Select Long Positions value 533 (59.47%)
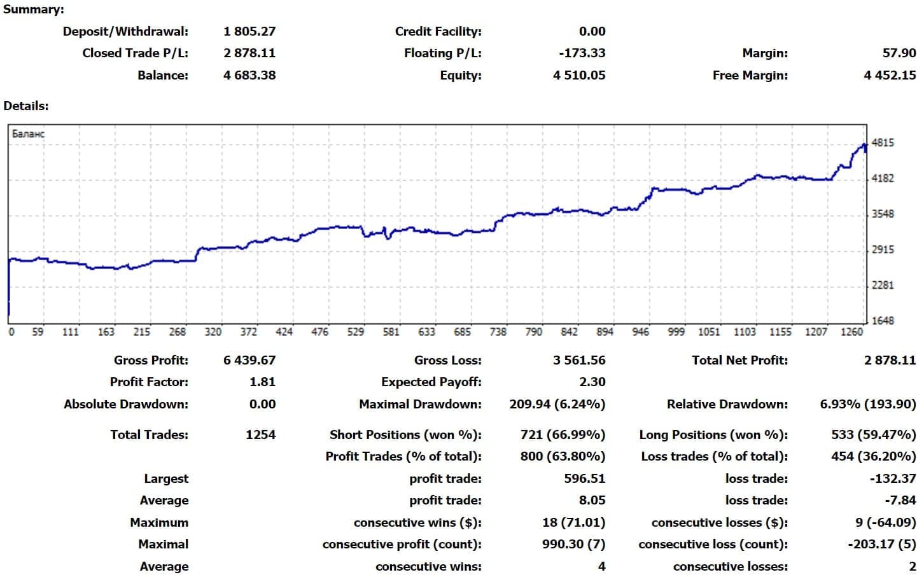924x577 pixels. pyautogui.click(x=874, y=434)
